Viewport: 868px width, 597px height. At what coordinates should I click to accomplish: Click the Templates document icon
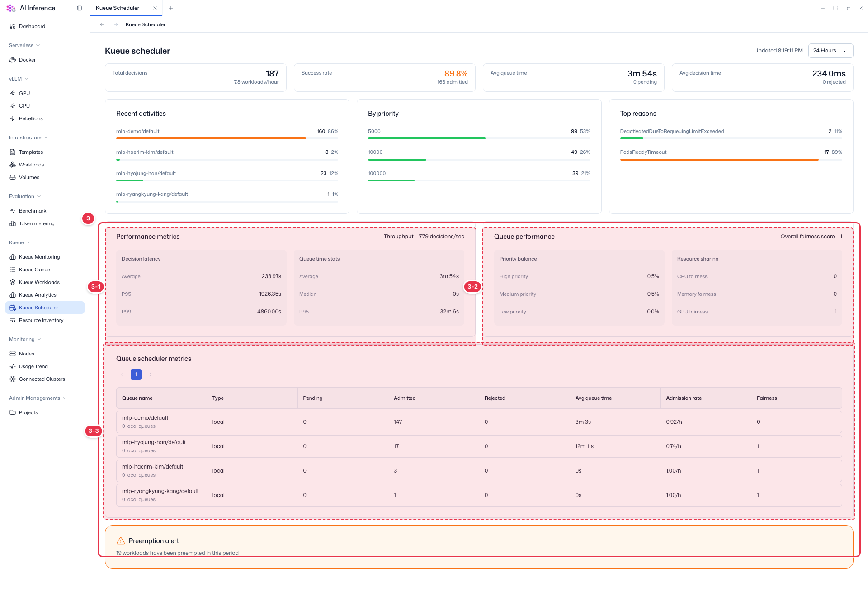(x=13, y=152)
